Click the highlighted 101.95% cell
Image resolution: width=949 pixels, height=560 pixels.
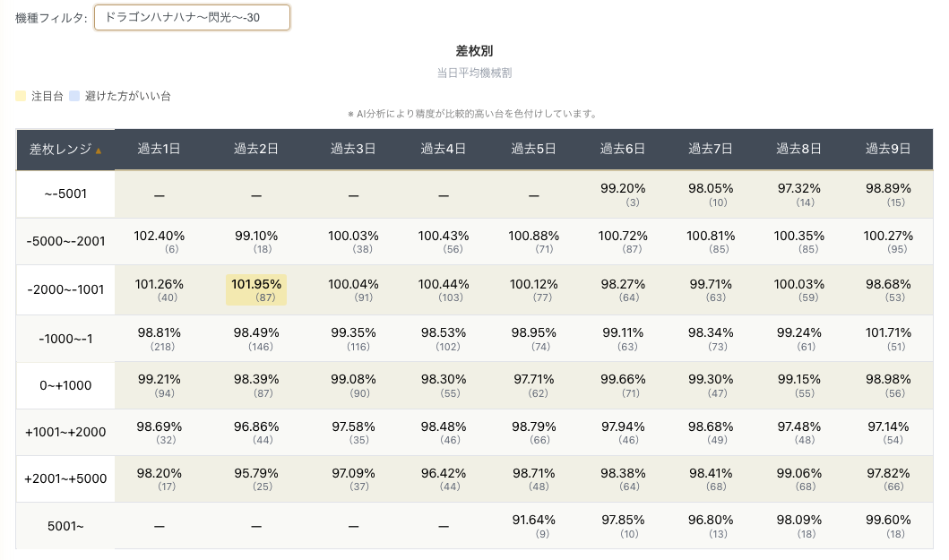(256, 290)
